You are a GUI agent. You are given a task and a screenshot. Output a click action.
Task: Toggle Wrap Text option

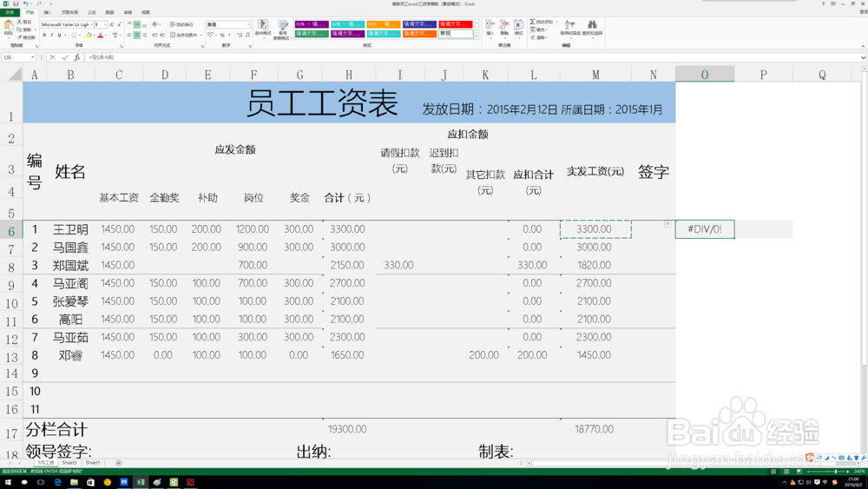pyautogui.click(x=182, y=24)
